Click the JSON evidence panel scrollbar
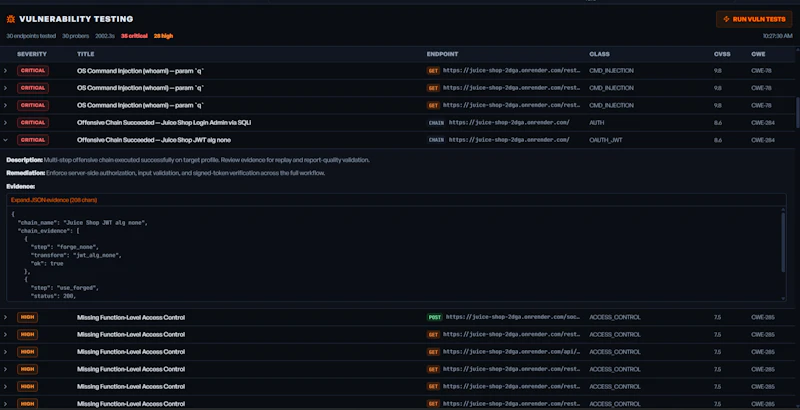Viewport: 800px width, 410px height. (x=783, y=242)
